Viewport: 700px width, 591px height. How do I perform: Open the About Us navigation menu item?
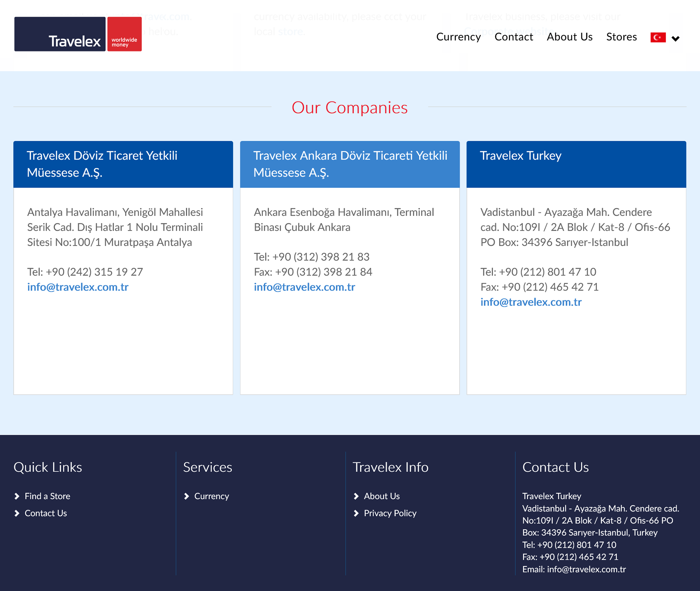click(x=569, y=37)
